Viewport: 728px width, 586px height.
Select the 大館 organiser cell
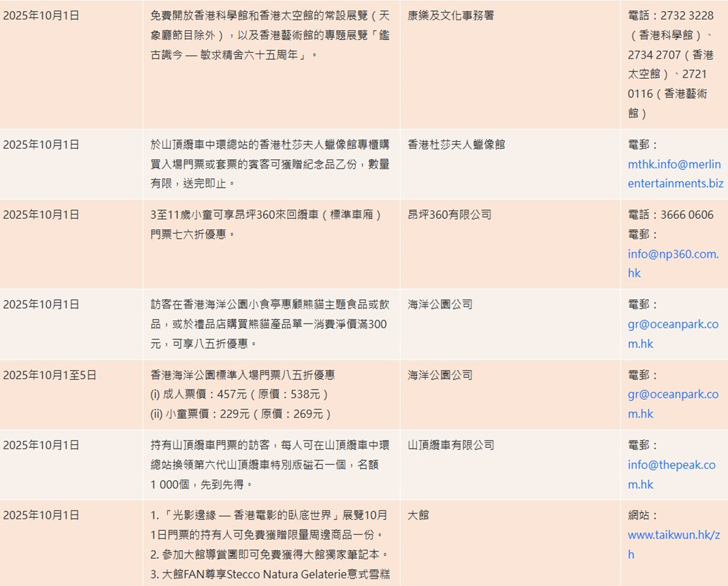418,515
